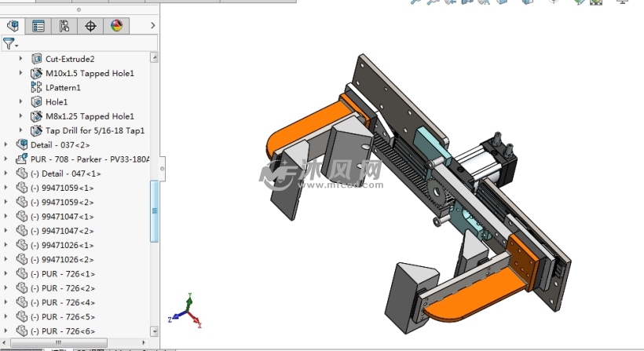Open the DisplayManager color ball tab
Image resolution: width=644 pixels, height=351 pixels.
tap(116, 26)
